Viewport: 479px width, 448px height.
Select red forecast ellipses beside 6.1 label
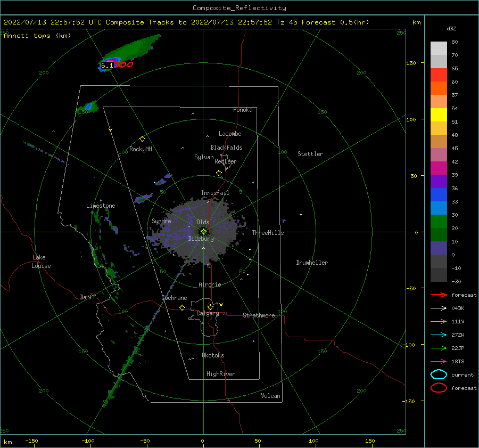[123, 64]
